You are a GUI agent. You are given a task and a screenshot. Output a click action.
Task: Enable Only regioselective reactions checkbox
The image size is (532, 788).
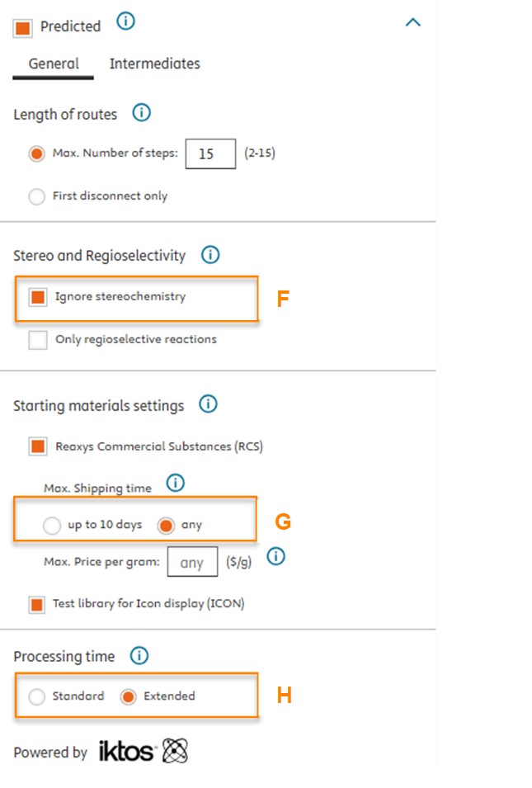pos(38,339)
